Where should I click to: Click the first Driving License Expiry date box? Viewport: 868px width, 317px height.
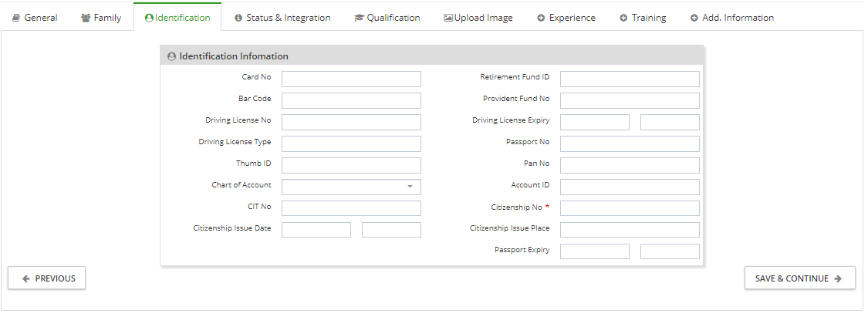tap(595, 123)
